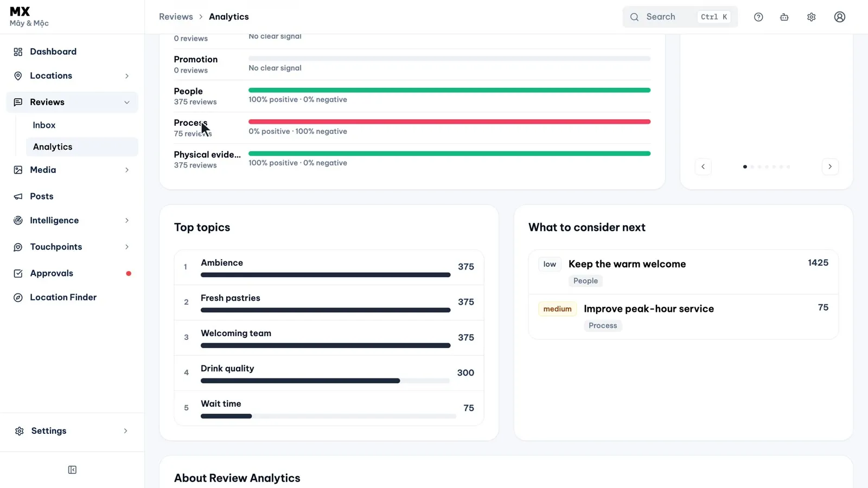
Task: Collapse the Reviews submenu chevron
Action: (127, 102)
